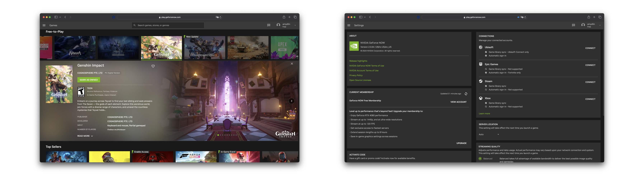
Task: Click the NVIDIA GeForce NOW logo icon
Action: click(354, 46)
